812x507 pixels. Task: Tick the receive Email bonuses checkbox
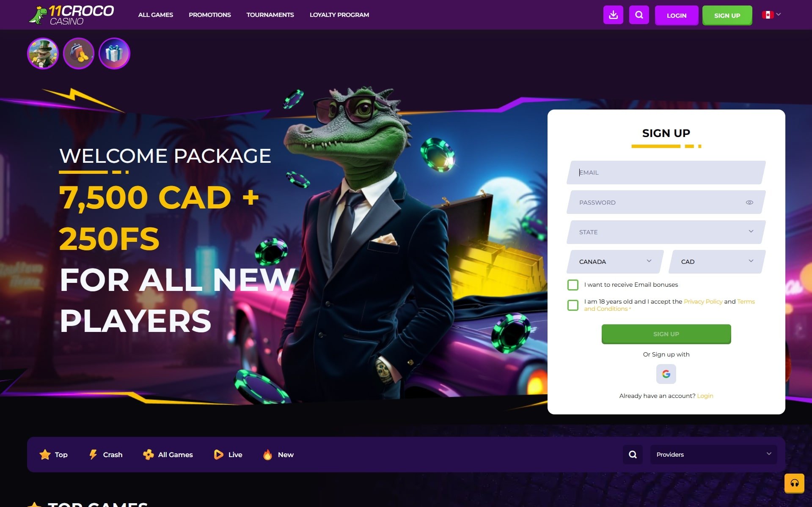pos(573,285)
